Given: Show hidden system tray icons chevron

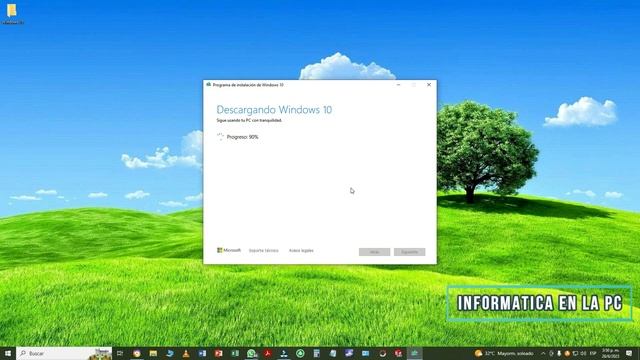Looking at the screenshot, I should [543, 353].
